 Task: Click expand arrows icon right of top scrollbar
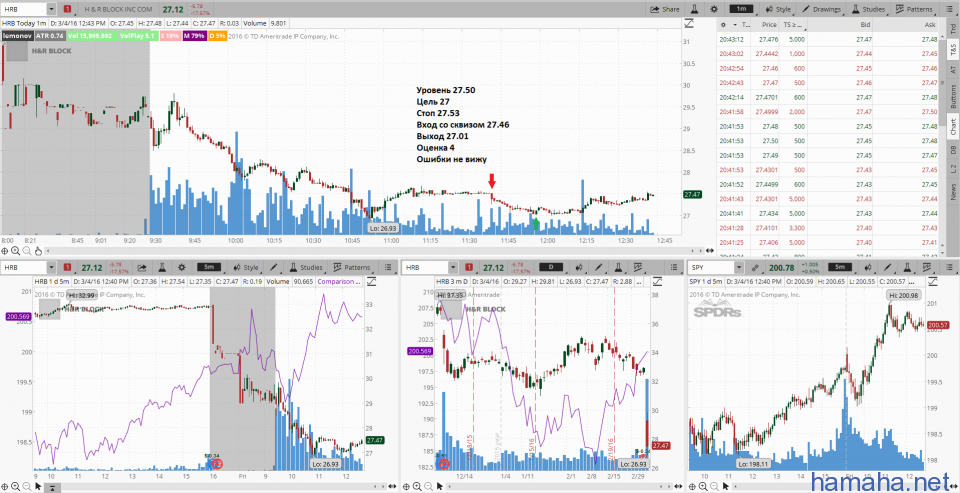point(709,250)
